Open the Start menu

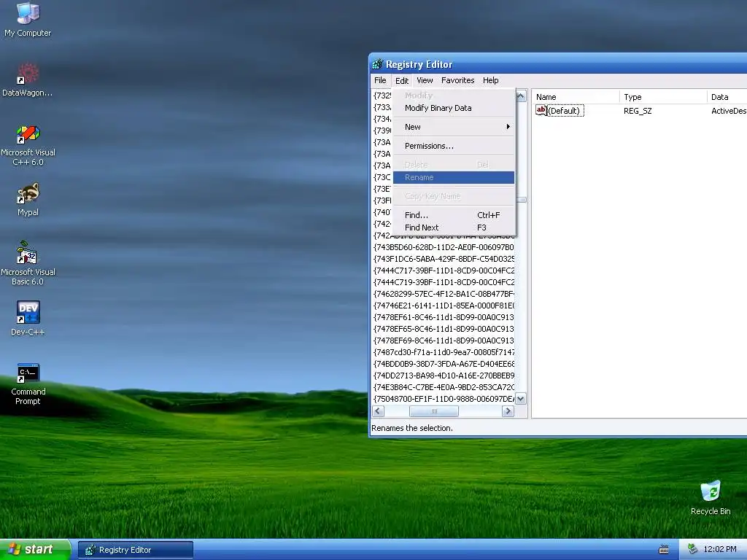click(35, 550)
